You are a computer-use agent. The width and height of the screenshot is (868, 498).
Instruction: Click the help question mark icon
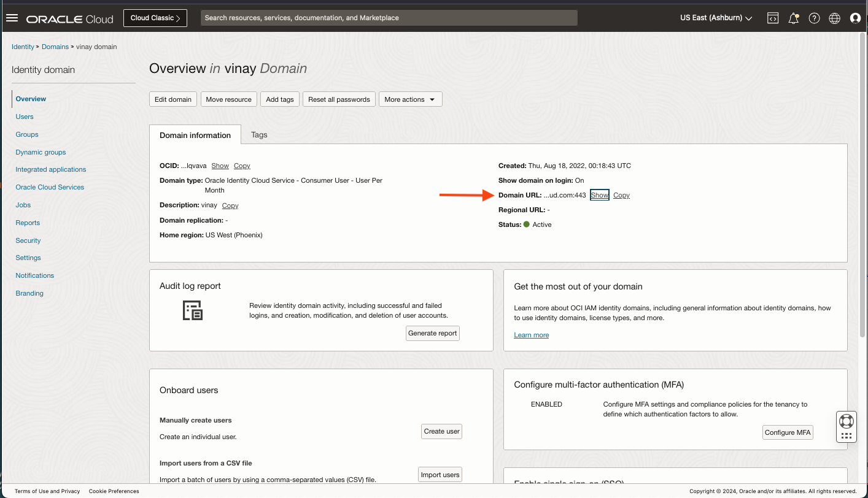pyautogui.click(x=814, y=18)
